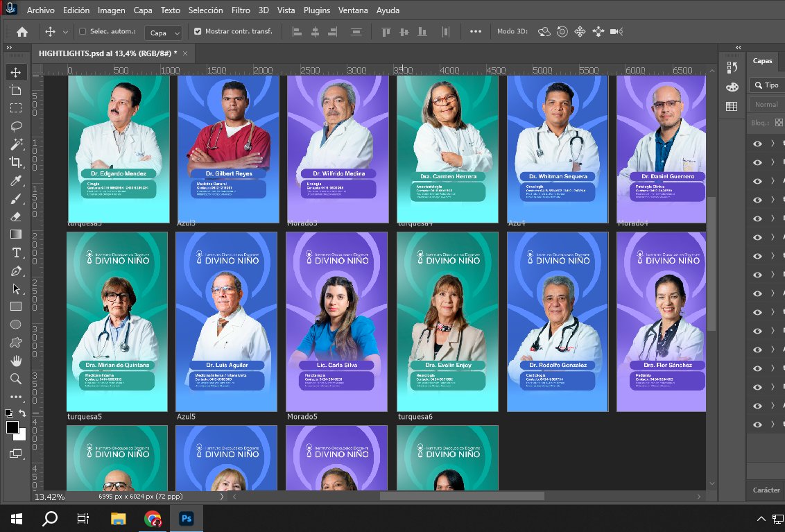This screenshot has height=532, width=785.
Task: Open the Ayuda menu
Action: coord(388,10)
